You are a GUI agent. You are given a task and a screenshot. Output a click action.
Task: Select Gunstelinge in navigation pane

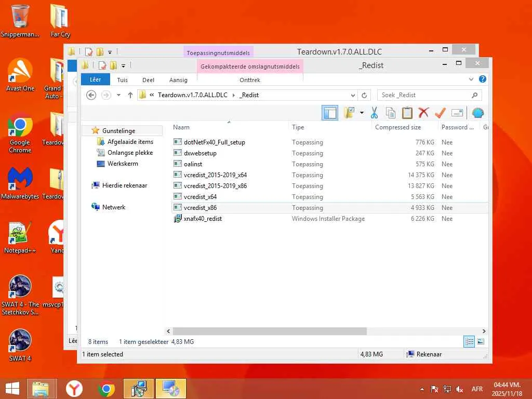tap(119, 130)
